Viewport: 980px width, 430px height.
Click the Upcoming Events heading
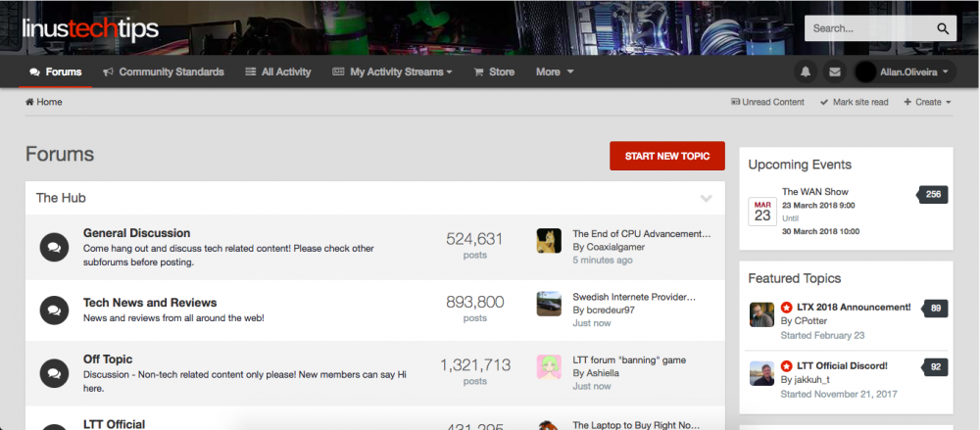coord(800,165)
